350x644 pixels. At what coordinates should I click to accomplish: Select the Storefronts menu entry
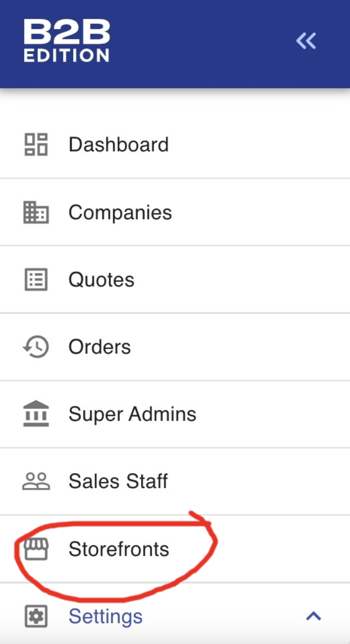119,549
